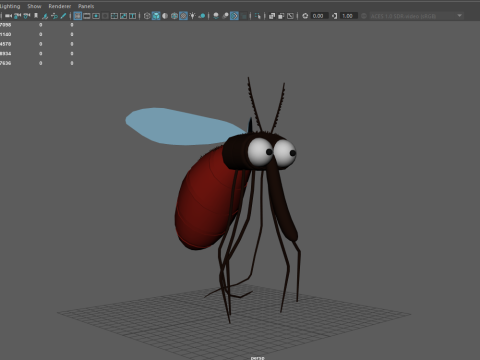Click the Isolate Select icon
The height and width of the screenshot is (360, 480).
[x=257, y=16]
